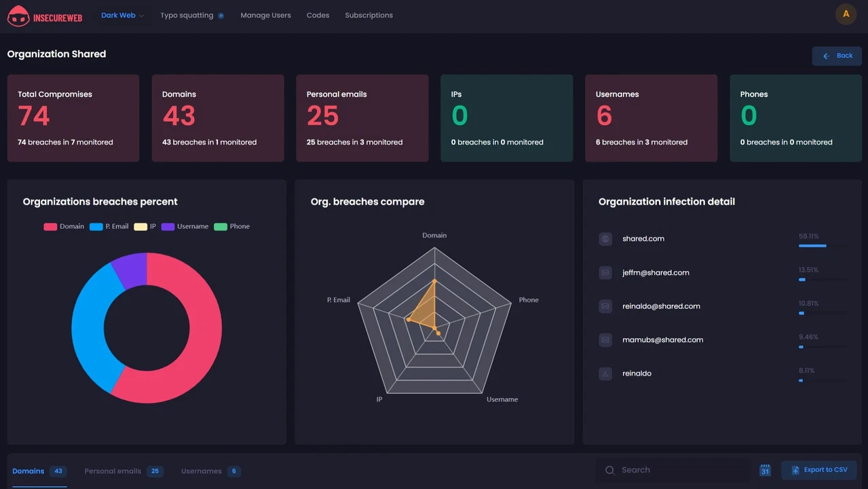The width and height of the screenshot is (868, 489).
Task: Click the email icon beside mamubs@shared.com
Action: [605, 340]
